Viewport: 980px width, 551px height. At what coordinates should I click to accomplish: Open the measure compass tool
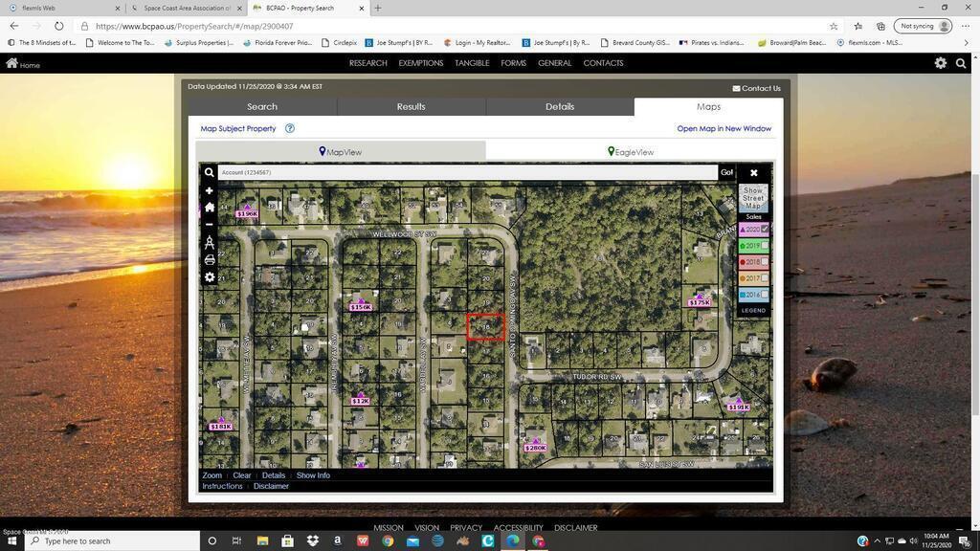point(209,242)
